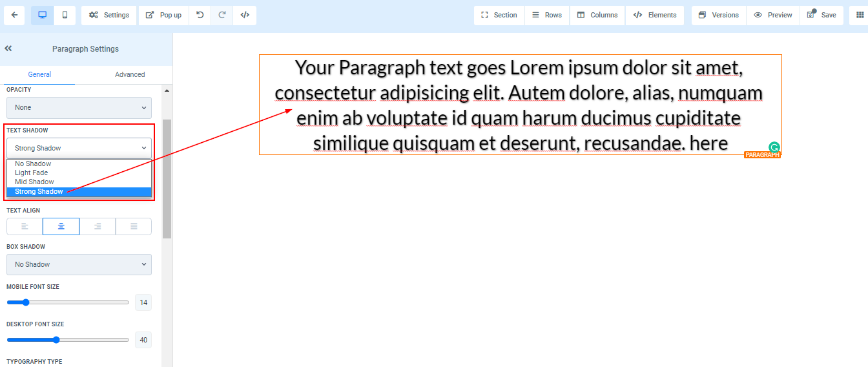Choose Mid Shadow from the list
Image resolution: width=868 pixels, height=367 pixels.
click(35, 182)
